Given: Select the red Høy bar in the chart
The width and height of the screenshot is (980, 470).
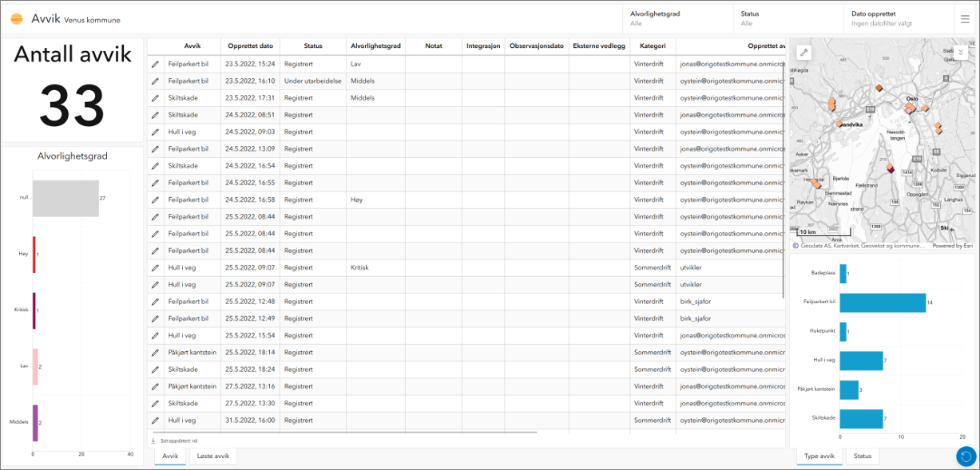Looking at the screenshot, I should pyautogui.click(x=34, y=254).
